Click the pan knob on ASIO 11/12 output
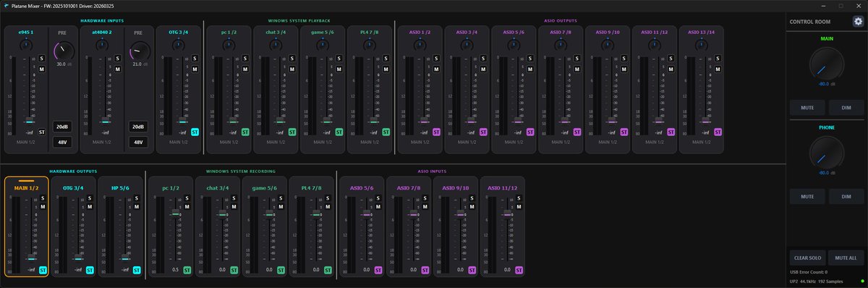868x288 pixels. [655, 45]
